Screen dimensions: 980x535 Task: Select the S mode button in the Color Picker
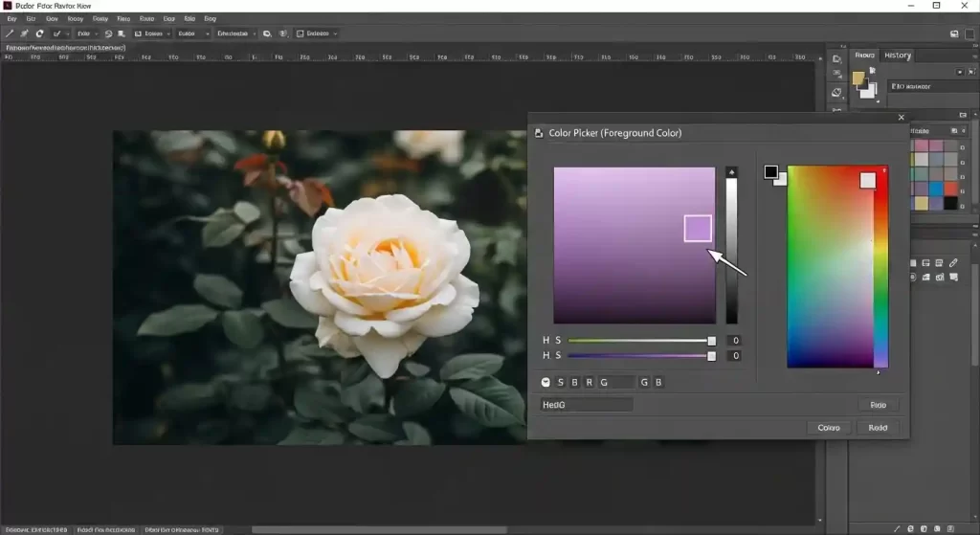[561, 383]
